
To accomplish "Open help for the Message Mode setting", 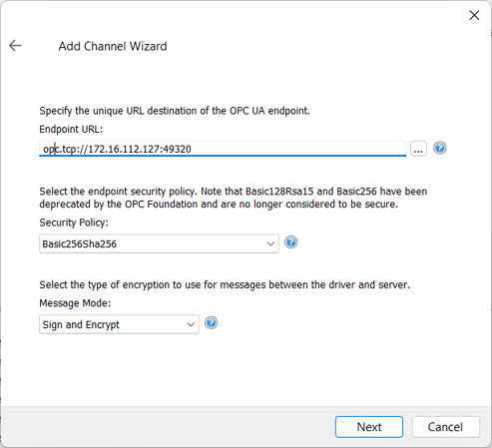I will pos(211,323).
